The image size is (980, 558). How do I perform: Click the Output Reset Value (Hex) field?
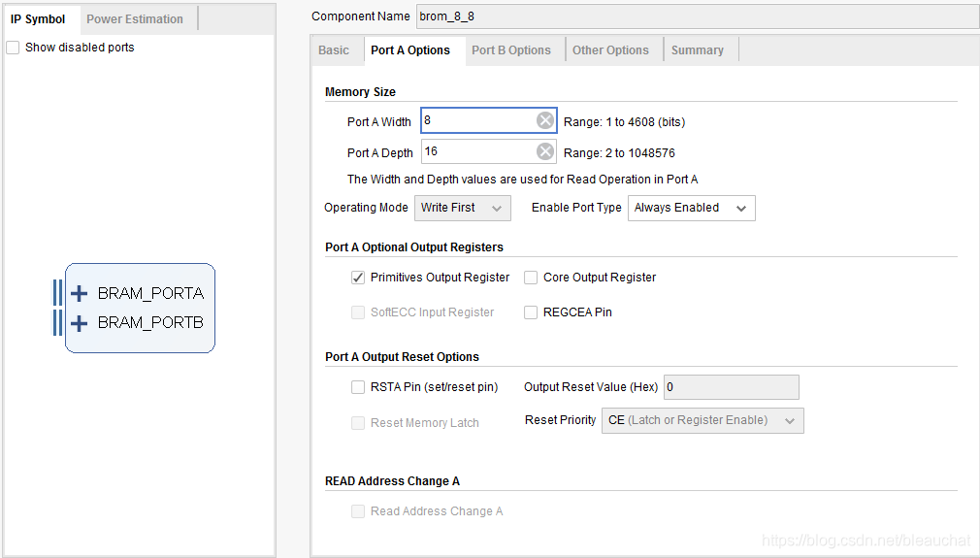tap(732, 387)
